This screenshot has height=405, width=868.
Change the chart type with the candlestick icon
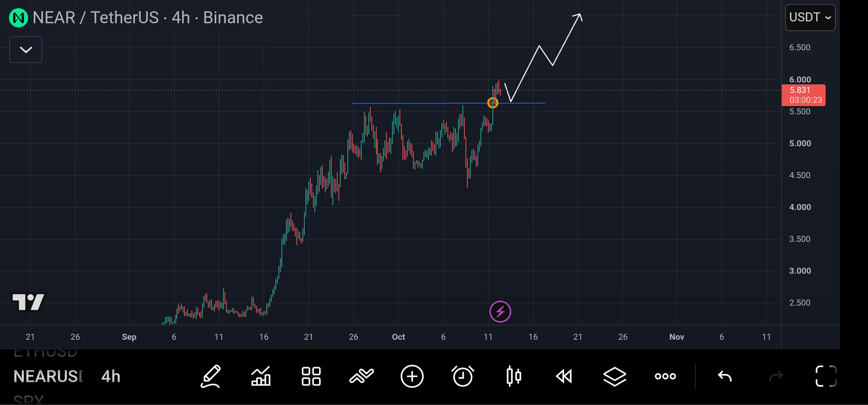pos(514,376)
